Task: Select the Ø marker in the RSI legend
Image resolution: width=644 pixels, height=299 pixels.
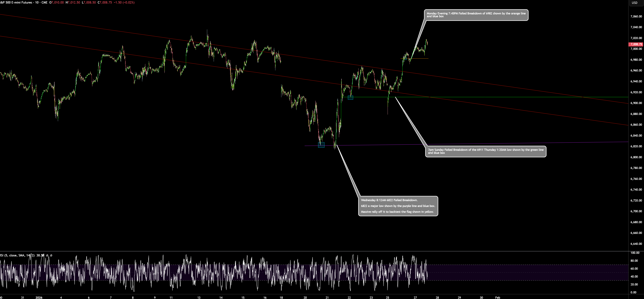Action: tap(47, 256)
